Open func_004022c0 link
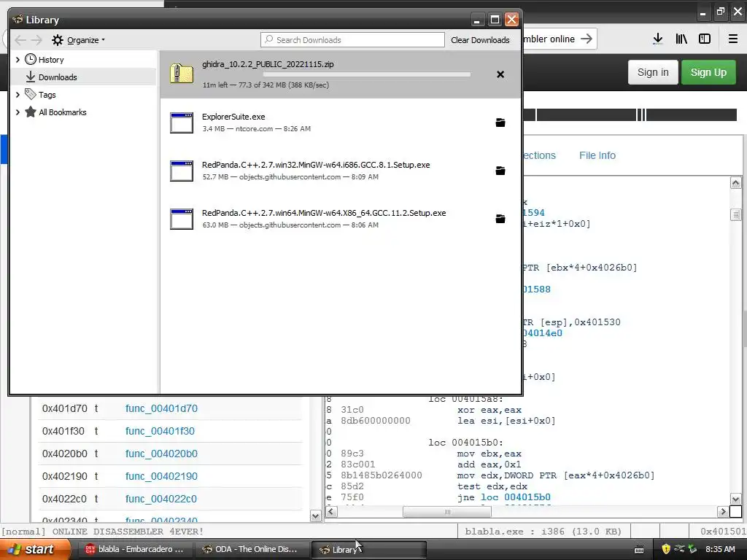 [x=161, y=499]
